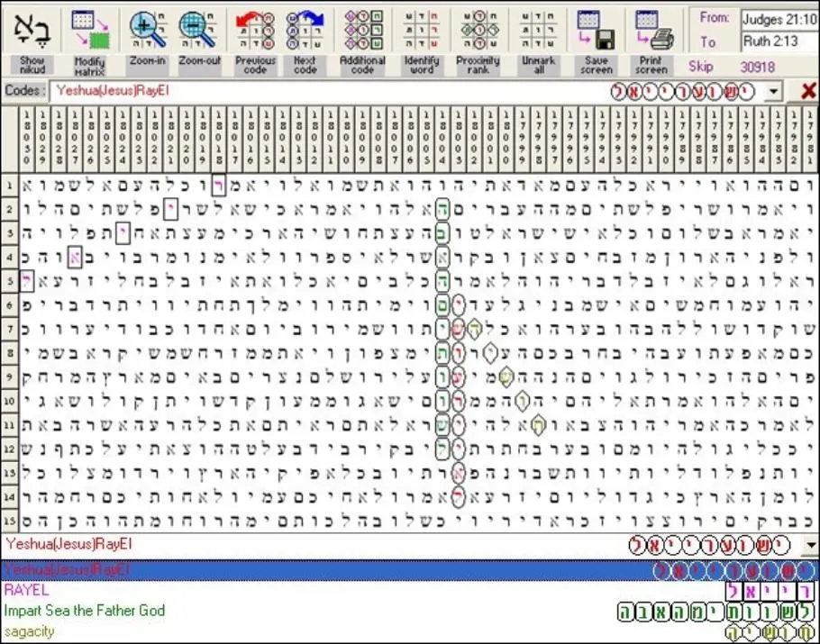The height and width of the screenshot is (644, 820).
Task: Click the To field 'Ruth 2:13'
Action: 779,41
